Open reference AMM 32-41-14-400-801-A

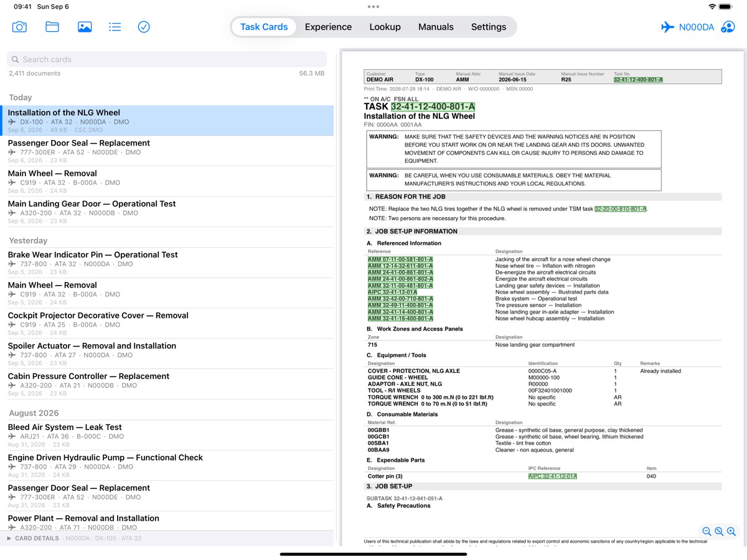click(x=400, y=312)
